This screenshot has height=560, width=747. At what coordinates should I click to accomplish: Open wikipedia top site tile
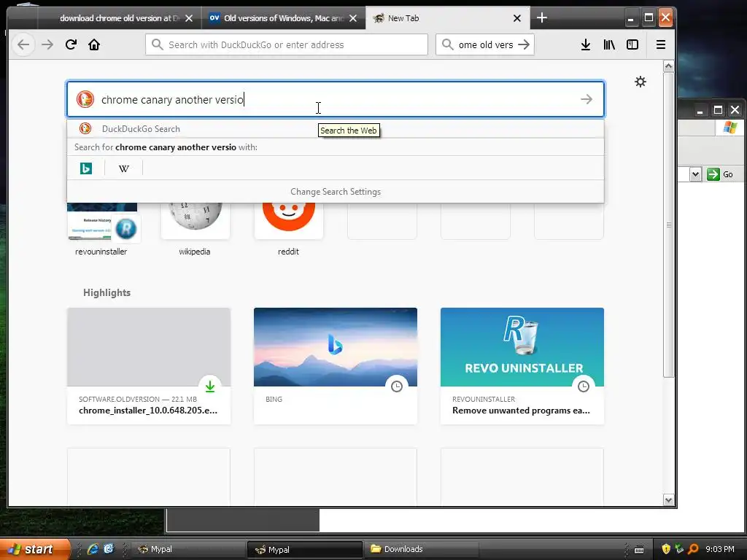pyautogui.click(x=195, y=229)
